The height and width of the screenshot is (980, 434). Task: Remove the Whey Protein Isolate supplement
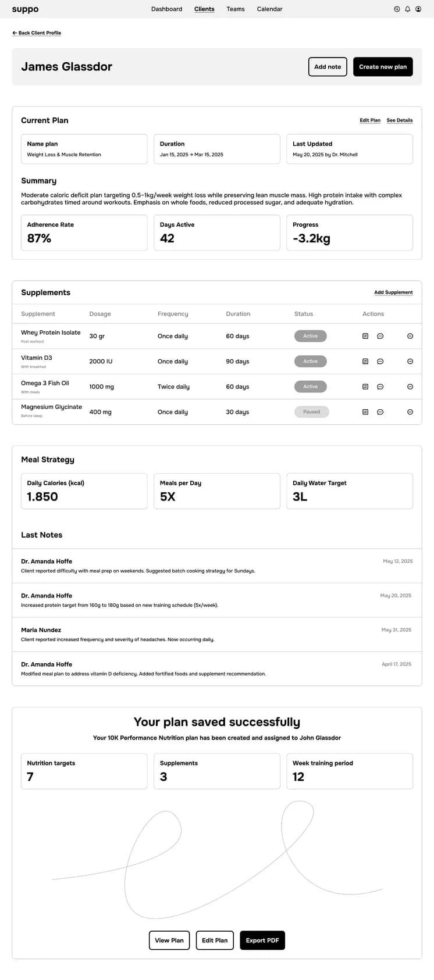point(410,336)
